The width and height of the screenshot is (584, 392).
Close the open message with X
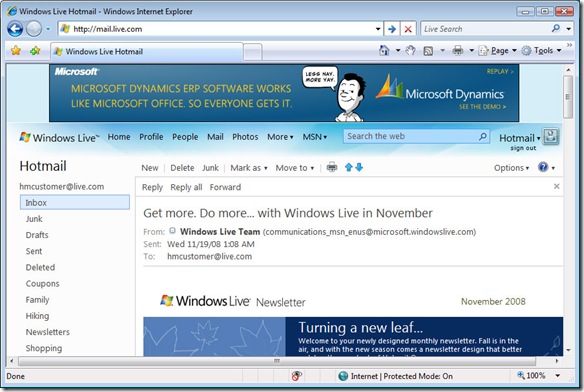coord(556,186)
